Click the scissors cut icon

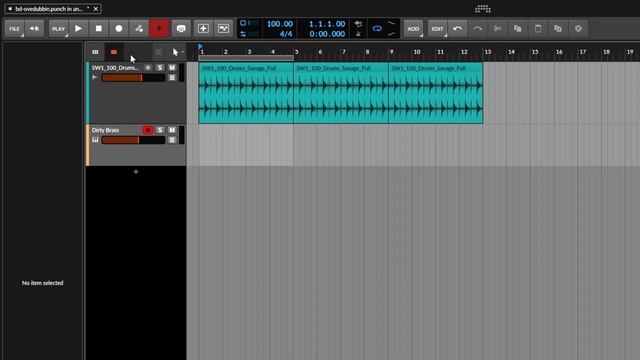click(498, 29)
